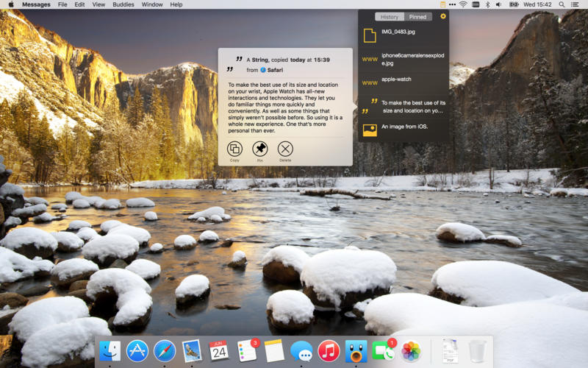The height and width of the screenshot is (368, 588).
Task: Open the PDF document stack in Dock
Action: click(x=450, y=351)
